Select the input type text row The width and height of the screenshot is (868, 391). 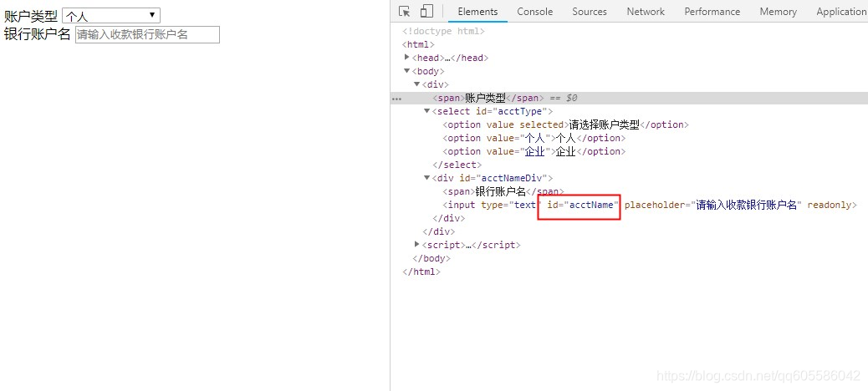coord(650,205)
